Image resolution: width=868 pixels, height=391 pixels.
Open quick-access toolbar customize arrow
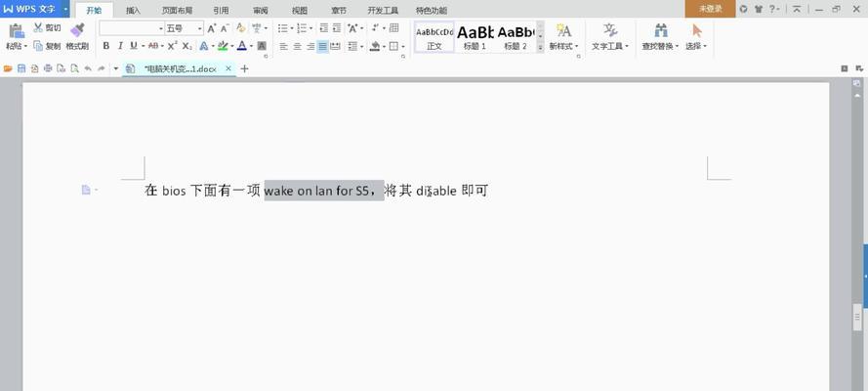coord(115,68)
